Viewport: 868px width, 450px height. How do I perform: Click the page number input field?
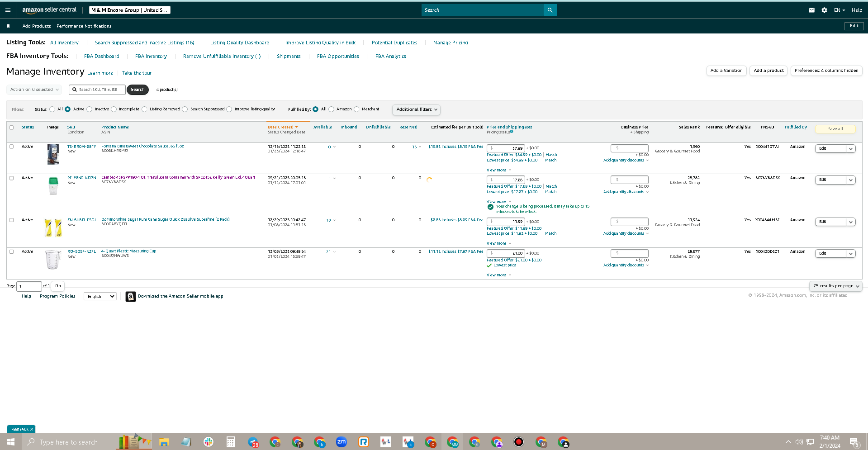(x=29, y=286)
